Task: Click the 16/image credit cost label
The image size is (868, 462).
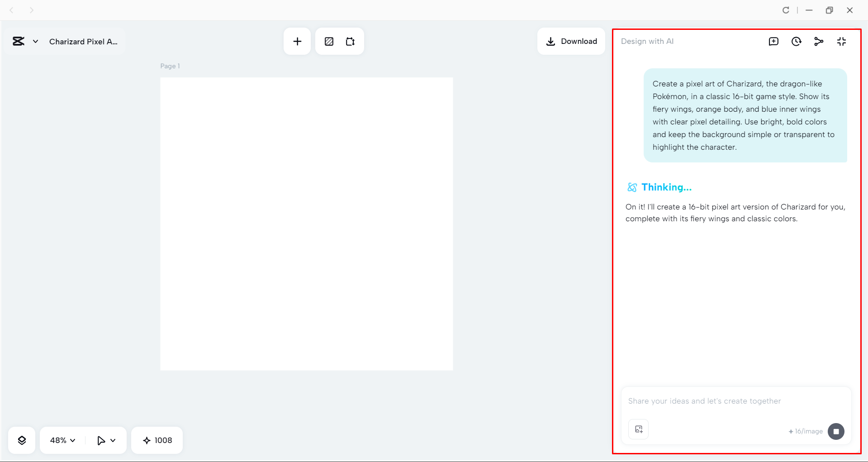Action: click(x=806, y=431)
